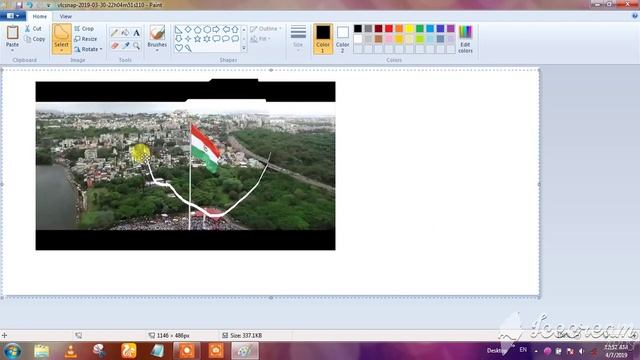The image size is (640, 360).
Task: Pick the yellow palette swatch
Action: [x=409, y=29]
